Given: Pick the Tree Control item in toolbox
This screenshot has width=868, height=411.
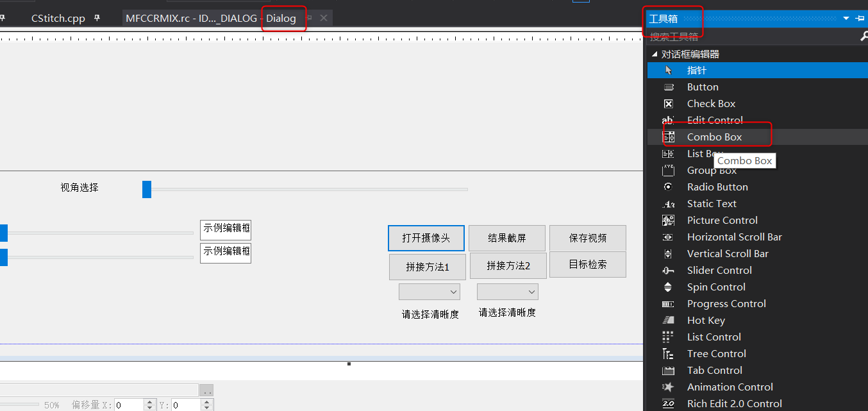Looking at the screenshot, I should pyautogui.click(x=716, y=353).
